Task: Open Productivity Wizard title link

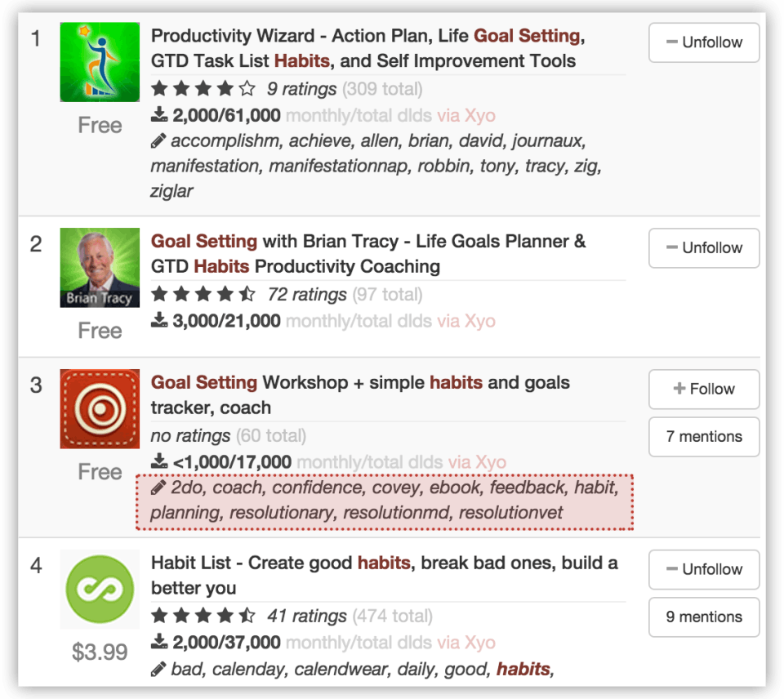Action: (368, 48)
